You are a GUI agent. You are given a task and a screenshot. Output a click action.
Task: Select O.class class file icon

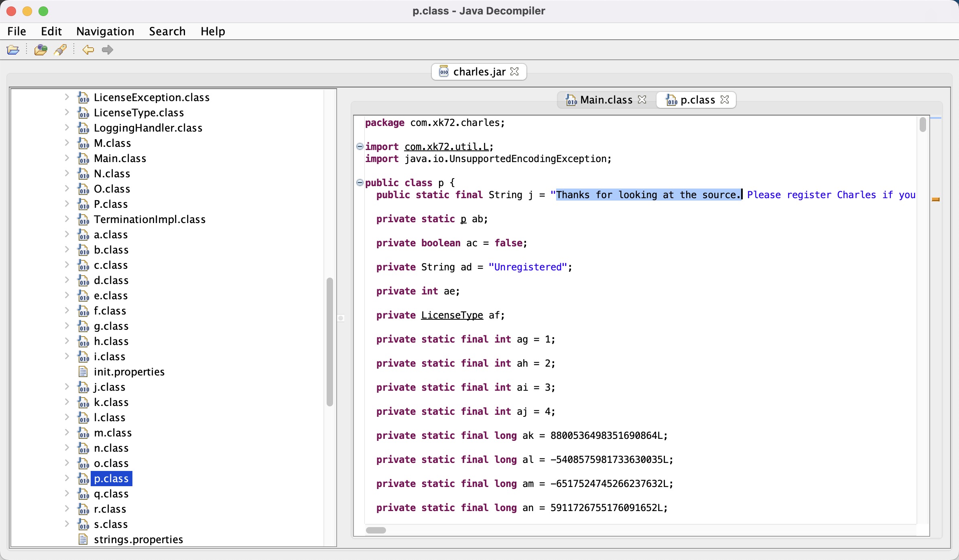(83, 189)
